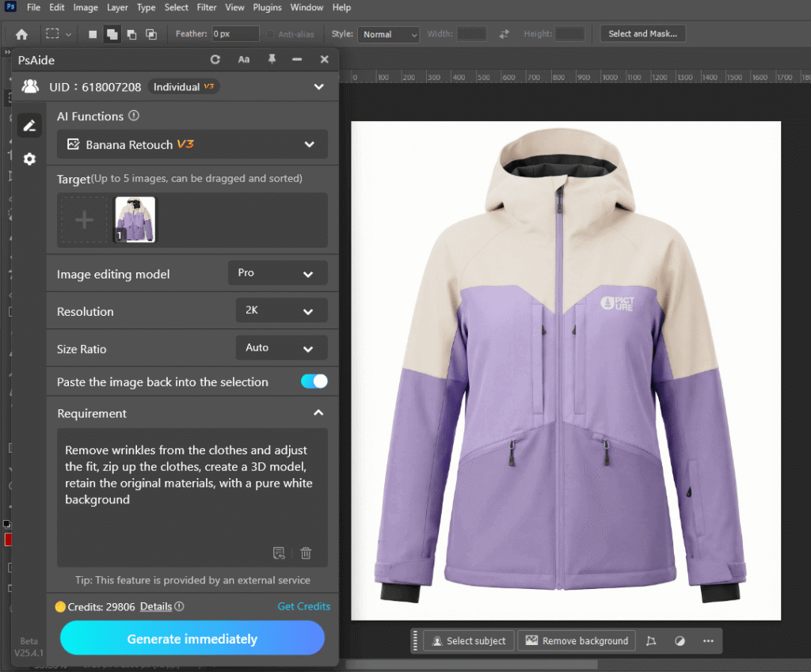Click the Get Credits link

coord(304,606)
